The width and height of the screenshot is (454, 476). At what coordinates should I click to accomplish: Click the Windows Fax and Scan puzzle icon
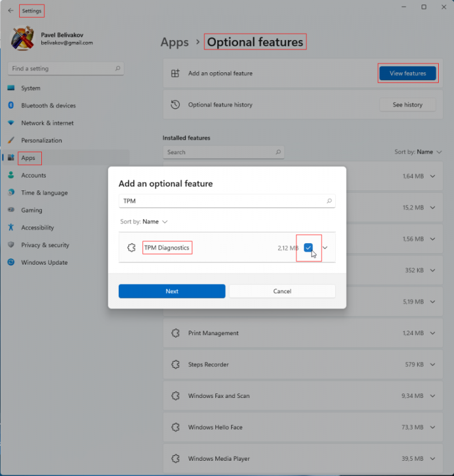175,396
